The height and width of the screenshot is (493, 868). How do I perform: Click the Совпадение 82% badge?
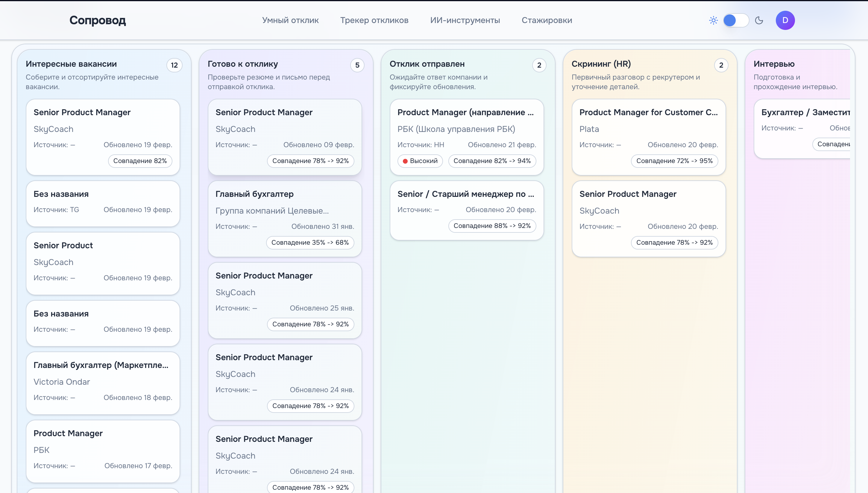point(140,161)
